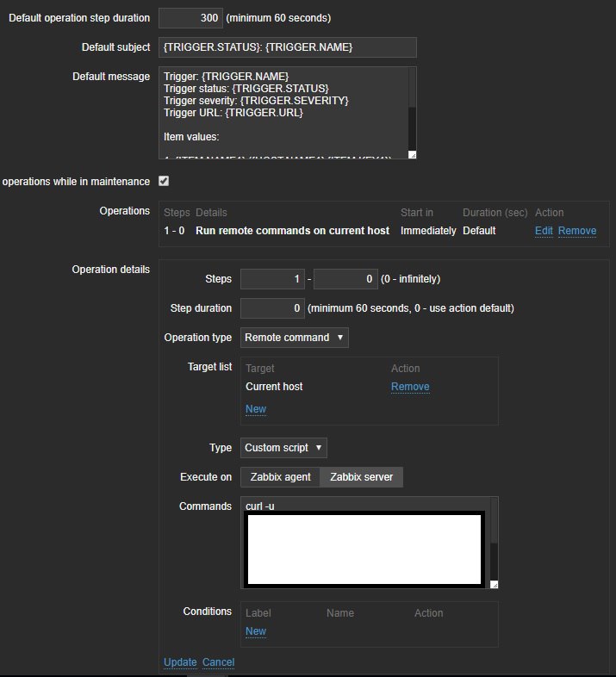Click 'Details' column header in Operations
This screenshot has width=616, height=677.
click(x=211, y=213)
